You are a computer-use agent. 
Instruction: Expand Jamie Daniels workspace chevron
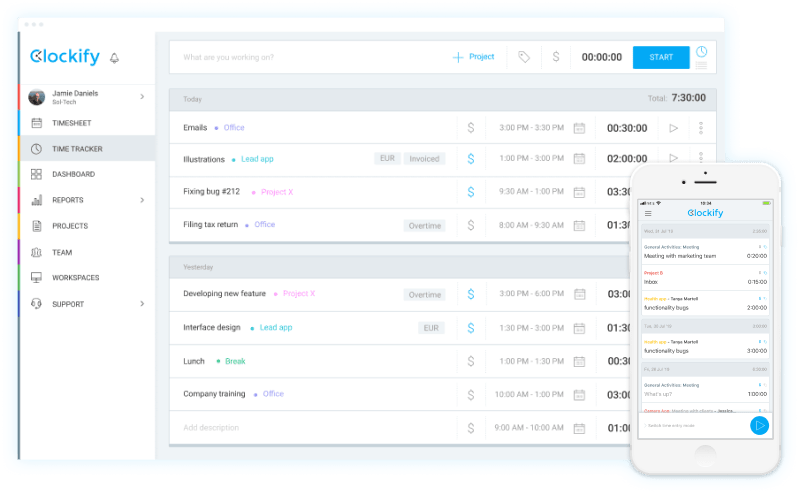[x=142, y=97]
